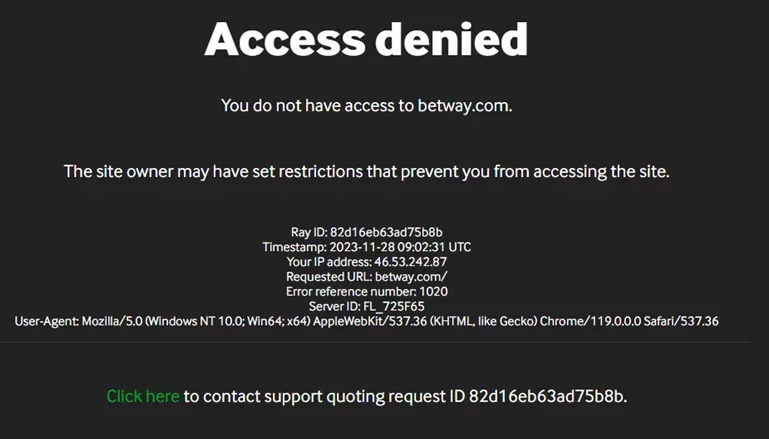The height and width of the screenshot is (439, 769).
Task: Click the Requested URL betway.com/ line
Action: click(366, 277)
